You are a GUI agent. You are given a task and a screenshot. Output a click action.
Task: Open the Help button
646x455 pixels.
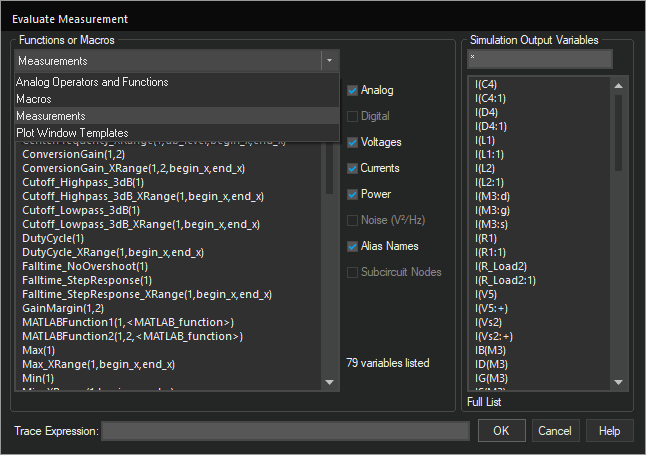pyautogui.click(x=609, y=431)
